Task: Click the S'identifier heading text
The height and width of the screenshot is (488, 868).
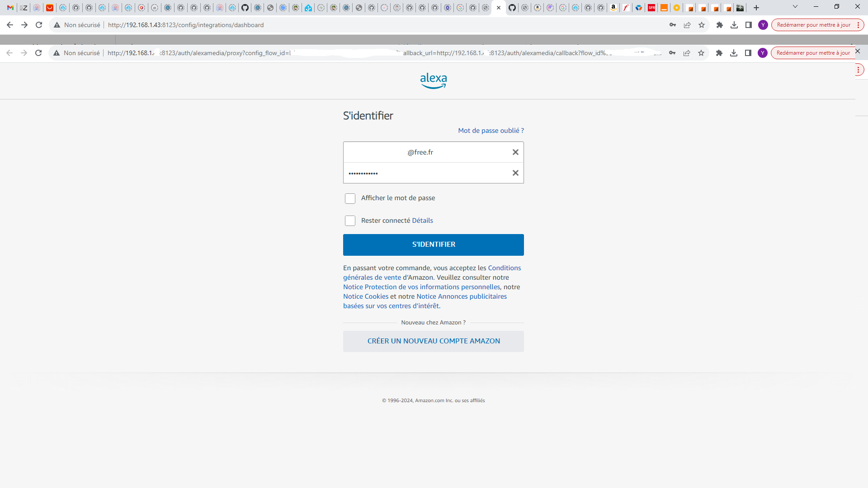Action: (x=368, y=116)
